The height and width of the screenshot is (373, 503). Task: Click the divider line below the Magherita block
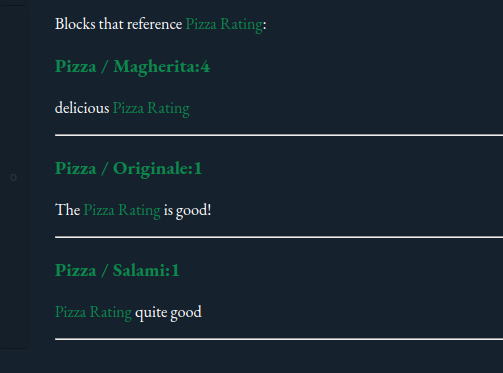(279, 135)
